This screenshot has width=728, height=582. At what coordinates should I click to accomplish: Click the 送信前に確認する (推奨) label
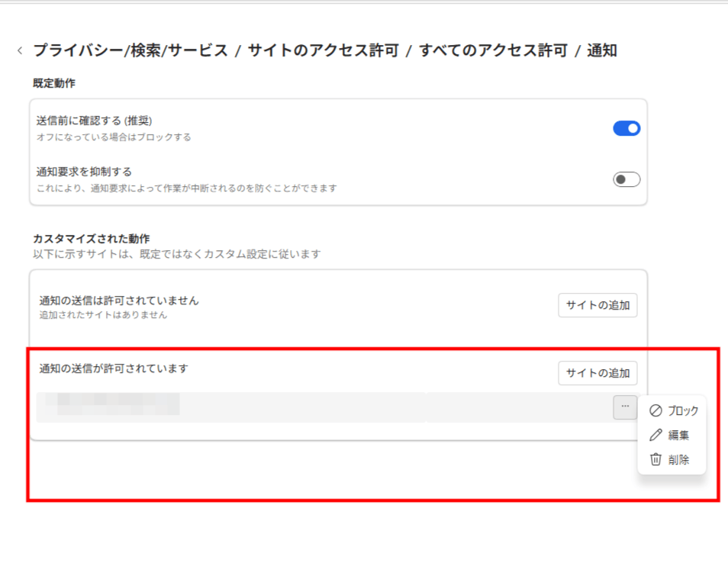pos(95,121)
